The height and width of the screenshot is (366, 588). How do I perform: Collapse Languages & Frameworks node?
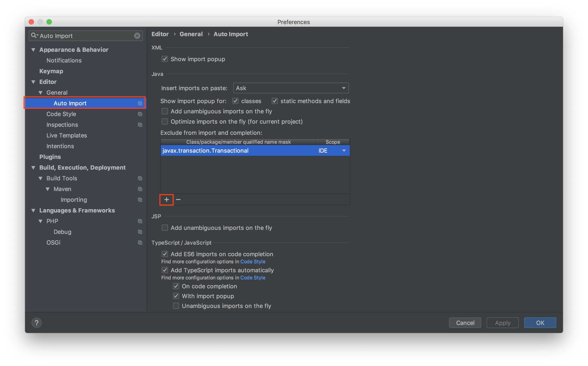click(34, 211)
